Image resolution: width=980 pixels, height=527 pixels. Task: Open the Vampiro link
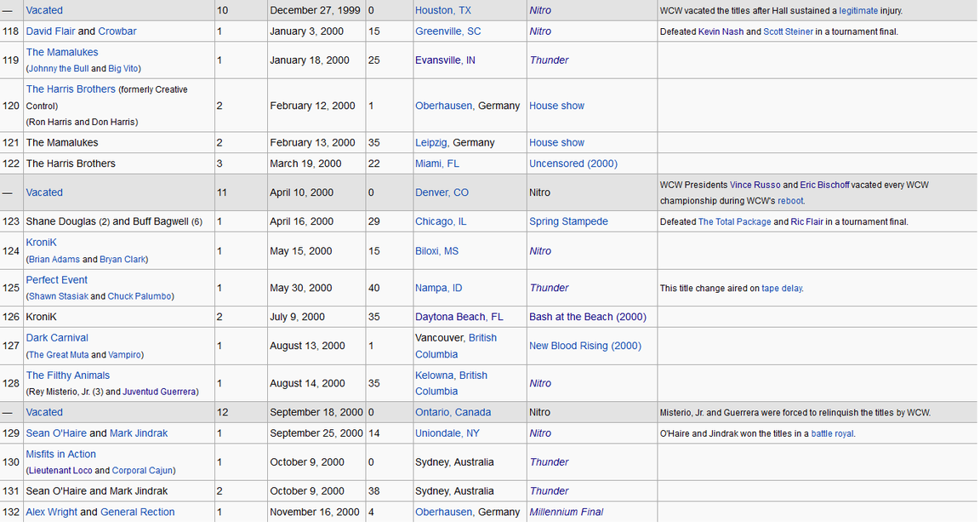tap(124, 355)
